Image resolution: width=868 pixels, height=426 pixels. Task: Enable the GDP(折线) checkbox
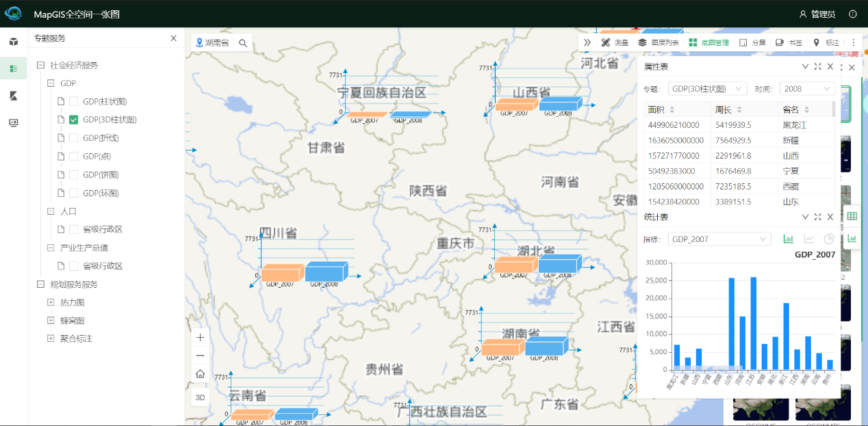click(x=74, y=138)
